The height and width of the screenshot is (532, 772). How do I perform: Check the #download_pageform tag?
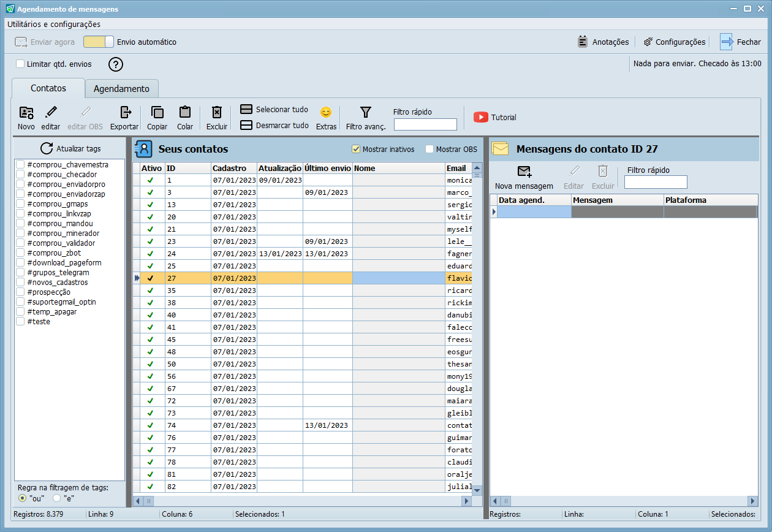(20, 262)
